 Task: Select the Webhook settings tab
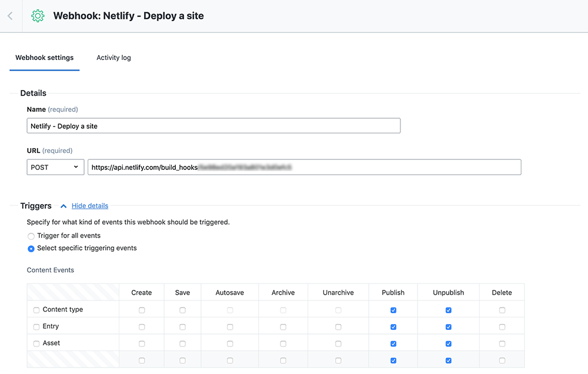pyautogui.click(x=44, y=58)
